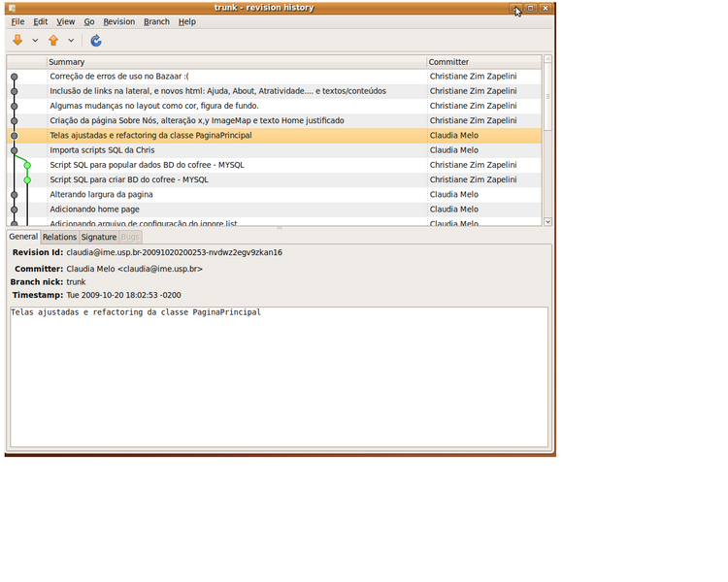The height and width of the screenshot is (582, 728).
Task: Click the graph node of the 'Algumas mudanças' row
Action: pyautogui.click(x=15, y=107)
